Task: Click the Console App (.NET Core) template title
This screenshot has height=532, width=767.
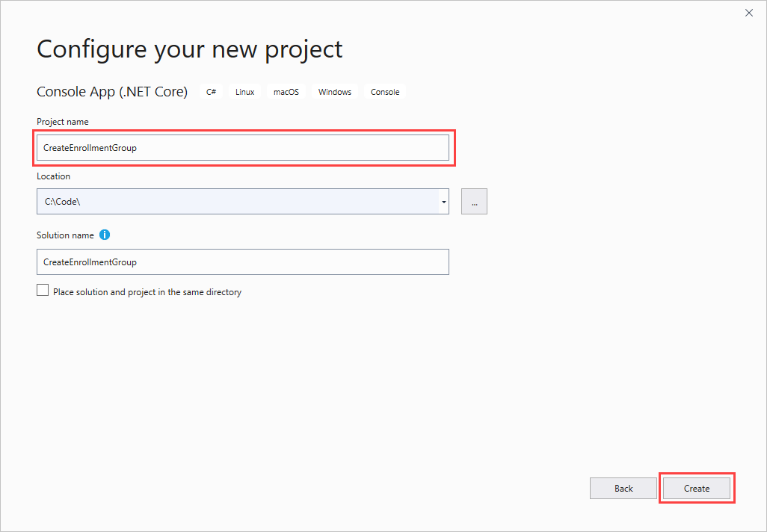Action: coord(112,92)
